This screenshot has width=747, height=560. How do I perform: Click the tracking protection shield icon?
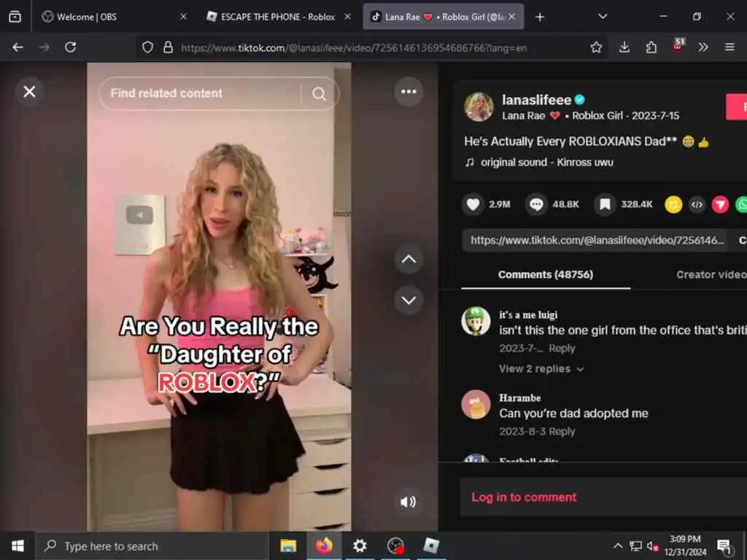147,47
